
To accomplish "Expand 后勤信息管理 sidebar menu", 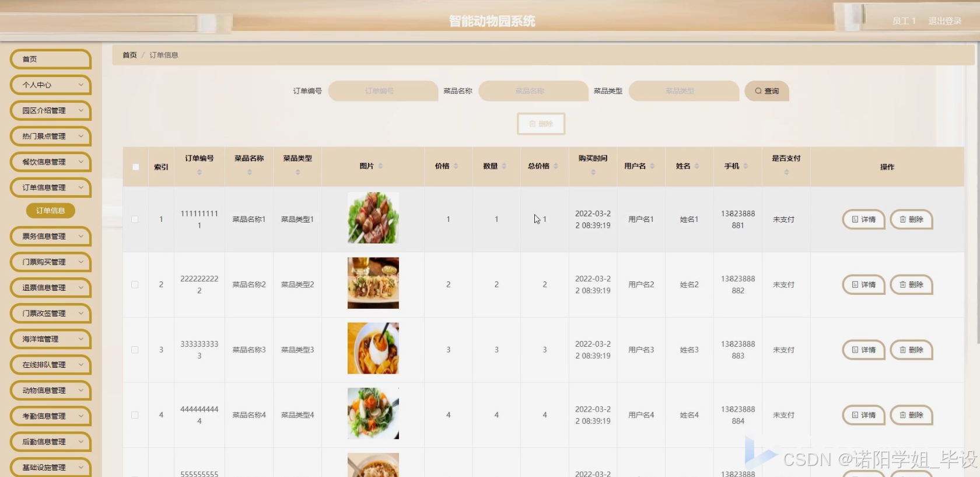I will [x=51, y=442].
